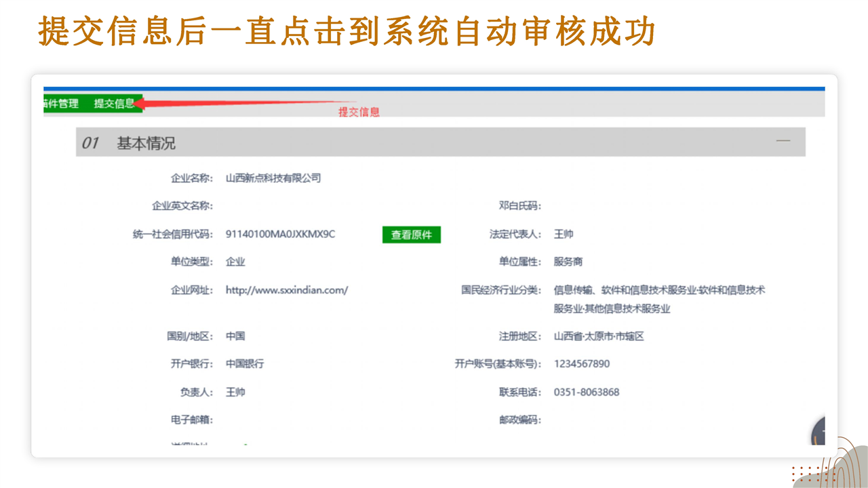Viewport: 868px width, 488px height.
Task: Click the contact phone 0351-8063868
Action: click(x=587, y=392)
